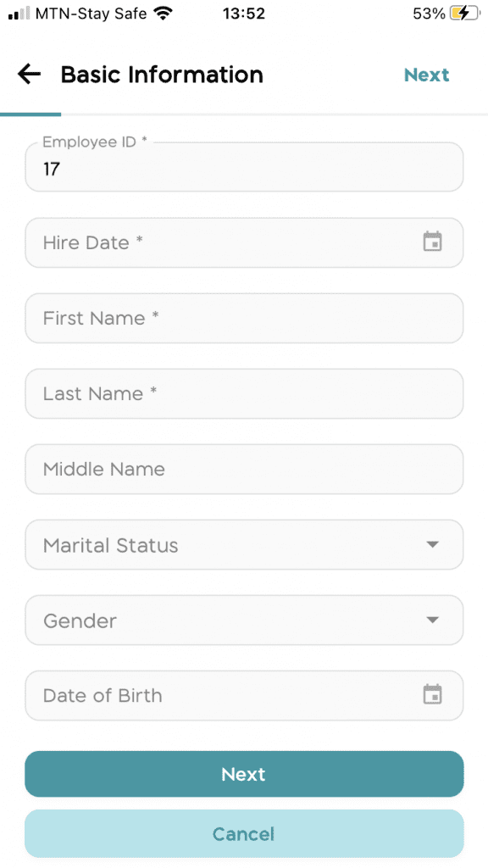Open the Marital Status dropdown
488x868 pixels.
[x=244, y=544]
